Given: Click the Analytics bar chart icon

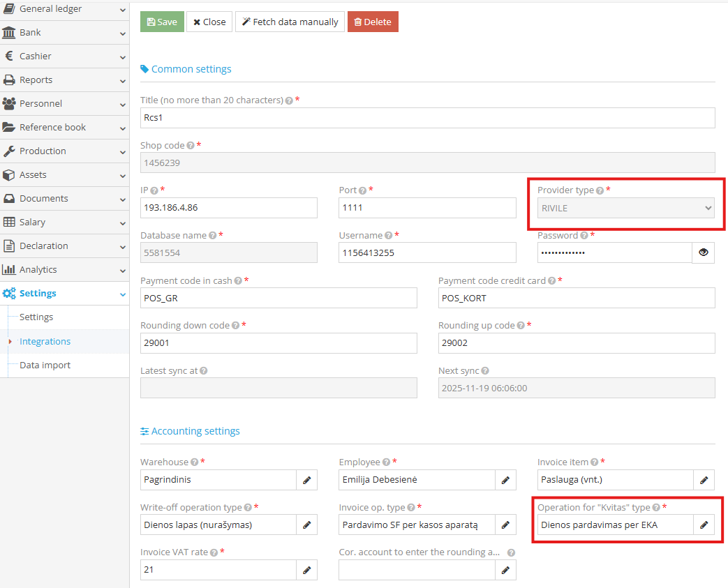Looking at the screenshot, I should tap(10, 269).
